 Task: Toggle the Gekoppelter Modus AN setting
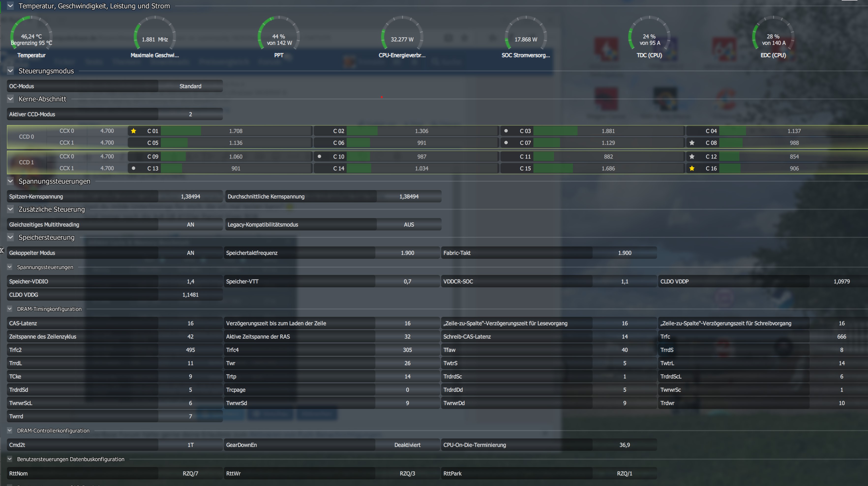pos(190,253)
